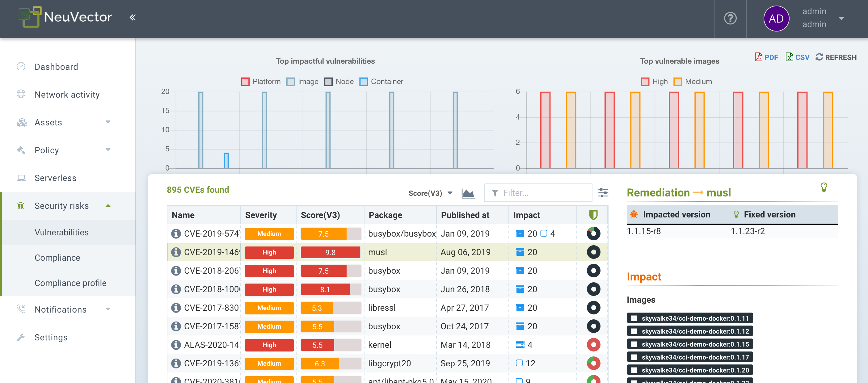Viewport: 868px width, 383px height.
Task: Collapse the sidebar with double-chevron icon
Action: (x=133, y=18)
